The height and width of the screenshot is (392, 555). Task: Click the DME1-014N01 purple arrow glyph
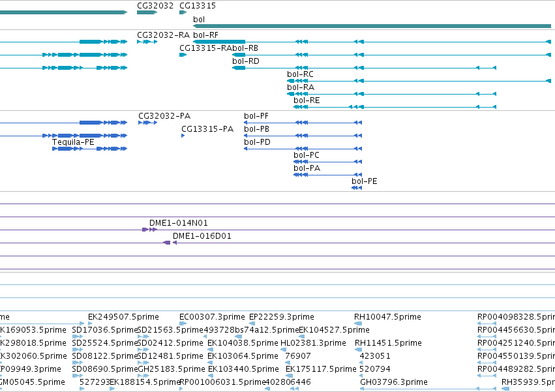(150, 230)
